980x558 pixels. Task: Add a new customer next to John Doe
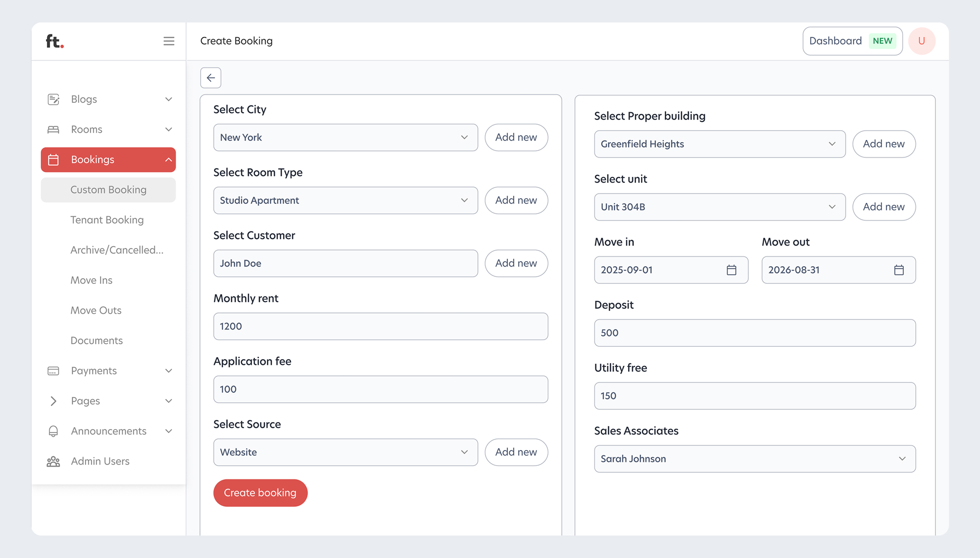click(x=516, y=263)
